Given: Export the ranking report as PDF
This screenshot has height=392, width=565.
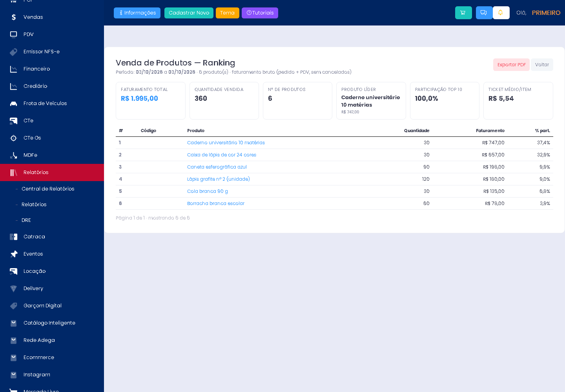Looking at the screenshot, I should (511, 65).
